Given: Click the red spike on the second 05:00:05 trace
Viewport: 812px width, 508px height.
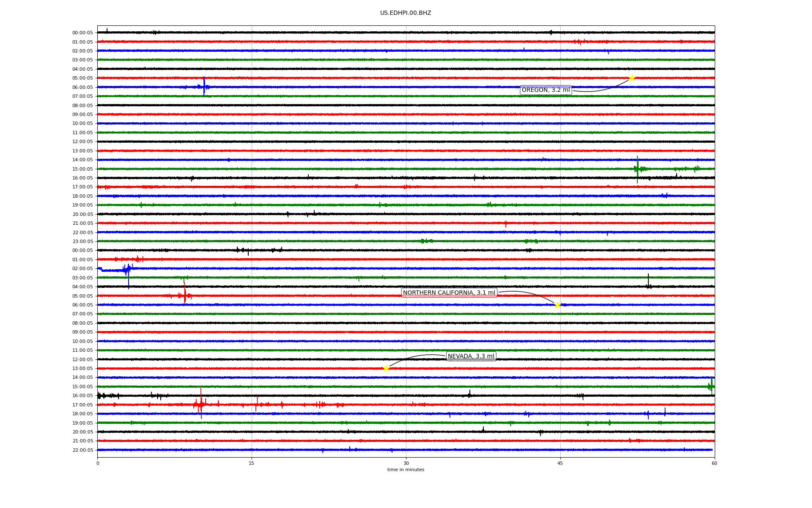Looking at the screenshot, I should coord(185,295).
